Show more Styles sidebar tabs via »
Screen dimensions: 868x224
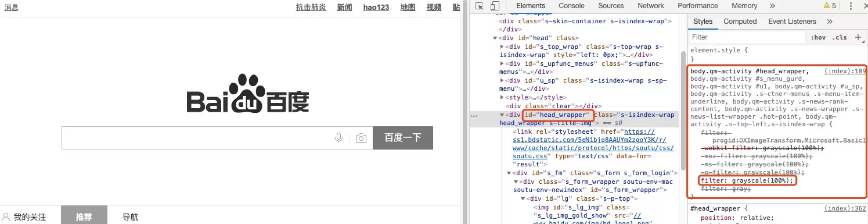[x=830, y=22]
